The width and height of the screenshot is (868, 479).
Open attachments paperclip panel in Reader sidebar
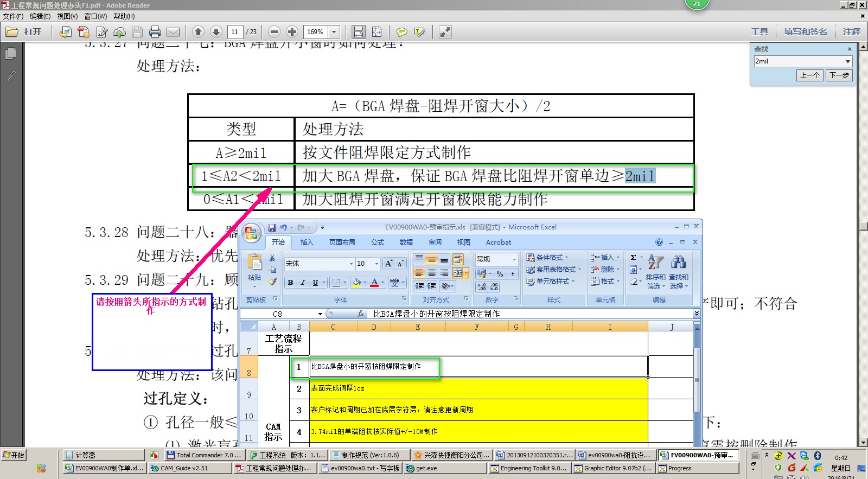tap(10, 76)
